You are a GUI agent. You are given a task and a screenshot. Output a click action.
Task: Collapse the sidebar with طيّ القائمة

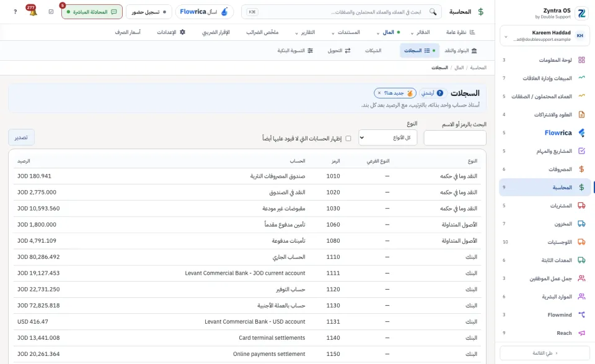(x=545, y=353)
